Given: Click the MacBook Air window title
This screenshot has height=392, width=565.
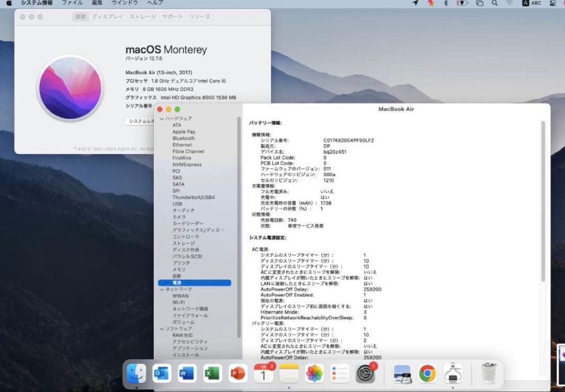Looking at the screenshot, I should pyautogui.click(x=396, y=109).
